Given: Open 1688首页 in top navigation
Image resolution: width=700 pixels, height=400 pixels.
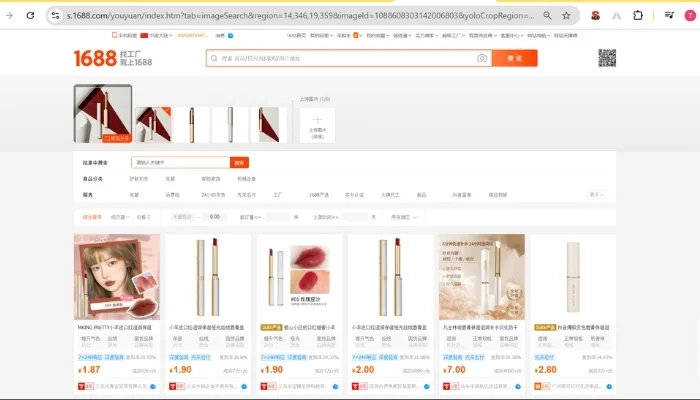Looking at the screenshot, I should 296,35.
